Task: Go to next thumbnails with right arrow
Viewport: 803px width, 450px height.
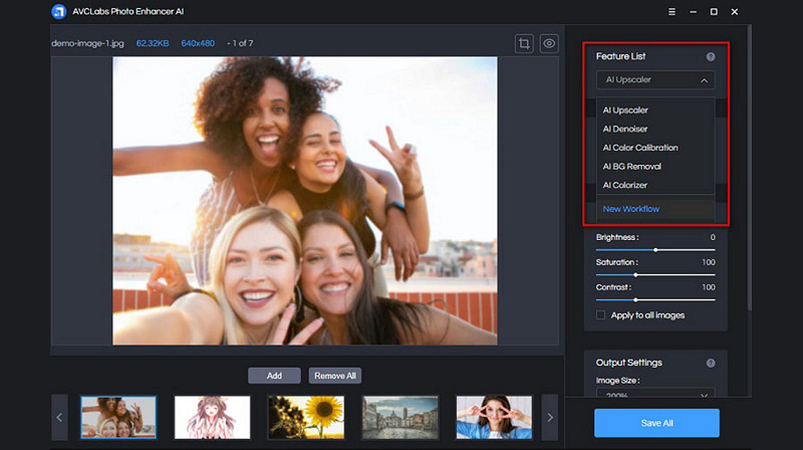Action: [550, 417]
